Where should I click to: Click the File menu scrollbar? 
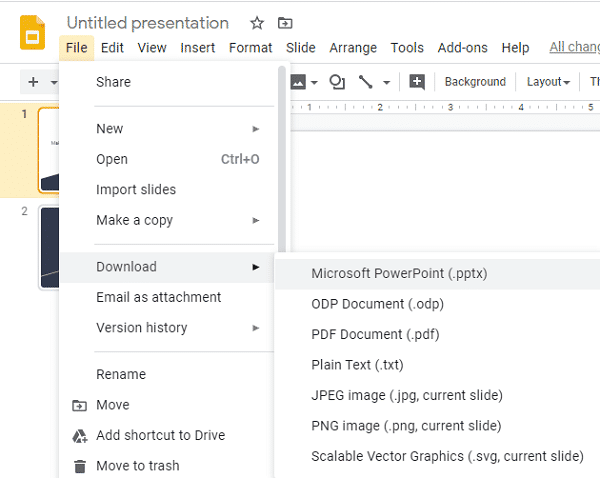tap(282, 159)
